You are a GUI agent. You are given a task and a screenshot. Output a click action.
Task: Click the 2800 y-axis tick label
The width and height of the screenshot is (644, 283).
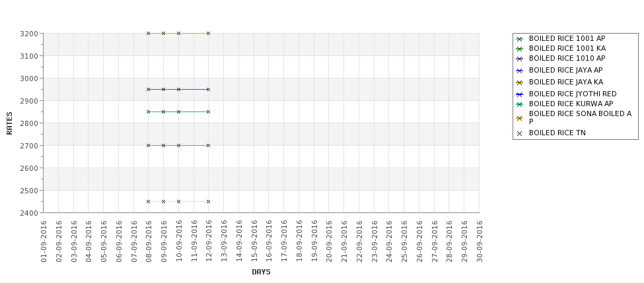click(29, 123)
